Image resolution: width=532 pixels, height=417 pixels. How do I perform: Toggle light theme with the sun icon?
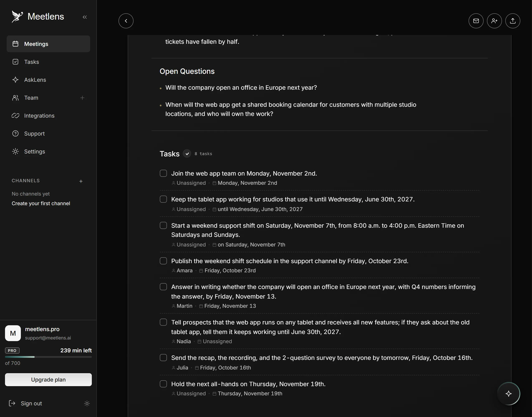[x=87, y=403]
